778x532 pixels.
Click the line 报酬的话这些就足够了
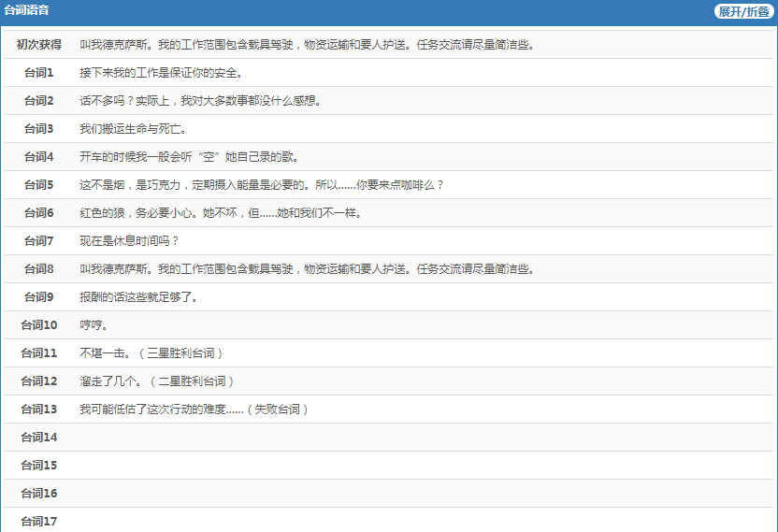pyautogui.click(x=138, y=297)
